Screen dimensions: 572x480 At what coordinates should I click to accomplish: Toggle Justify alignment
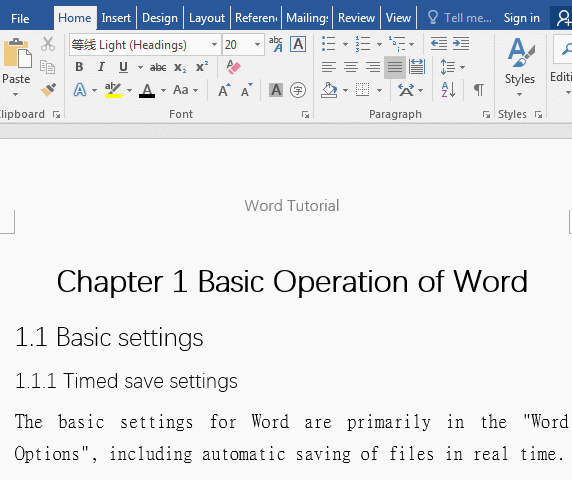pyautogui.click(x=395, y=67)
